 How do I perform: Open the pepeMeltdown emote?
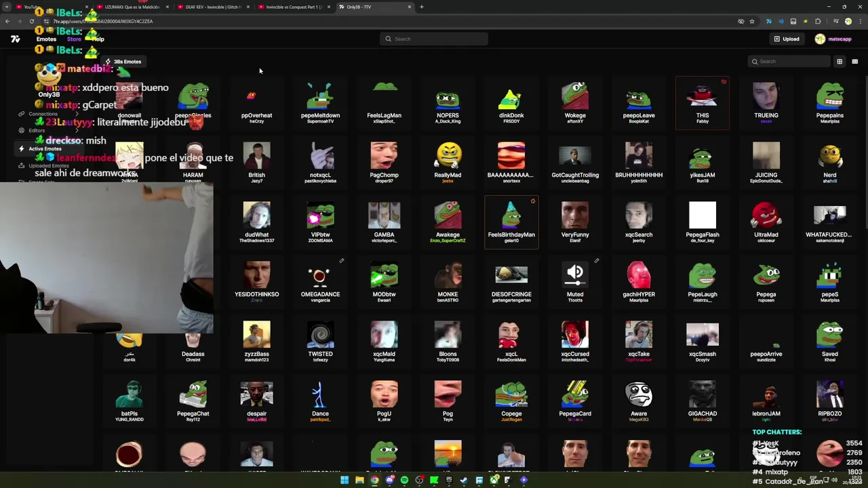(320, 103)
